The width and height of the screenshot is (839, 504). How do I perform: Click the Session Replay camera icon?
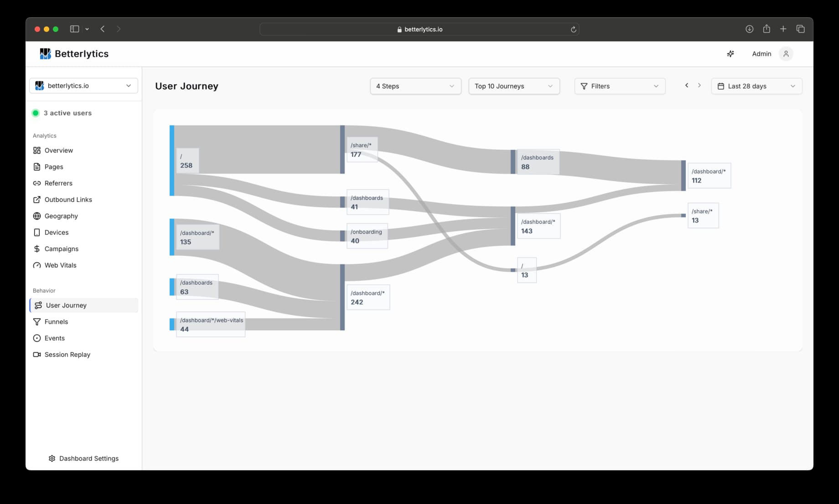tap(37, 354)
